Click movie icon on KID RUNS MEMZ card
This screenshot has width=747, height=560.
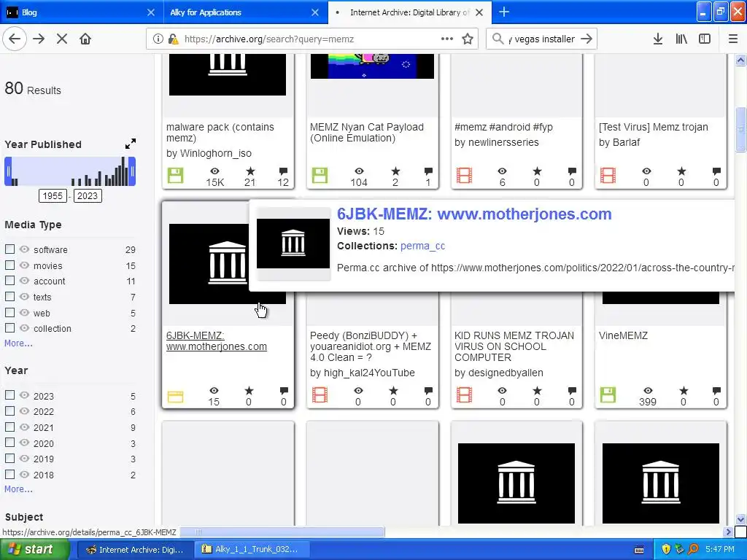coord(464,394)
